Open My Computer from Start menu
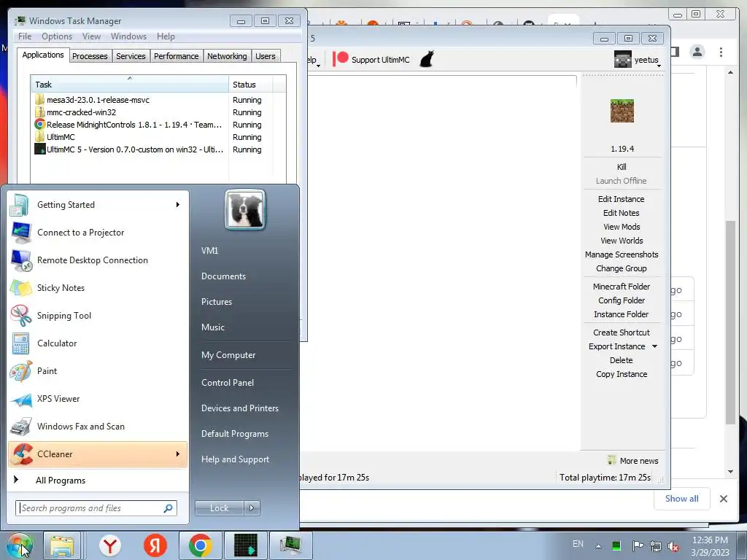 coord(228,355)
